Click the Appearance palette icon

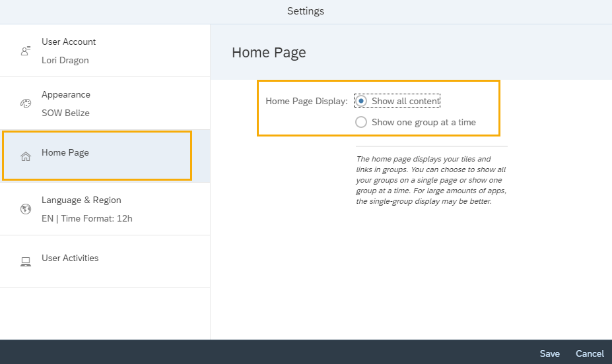coord(26,104)
